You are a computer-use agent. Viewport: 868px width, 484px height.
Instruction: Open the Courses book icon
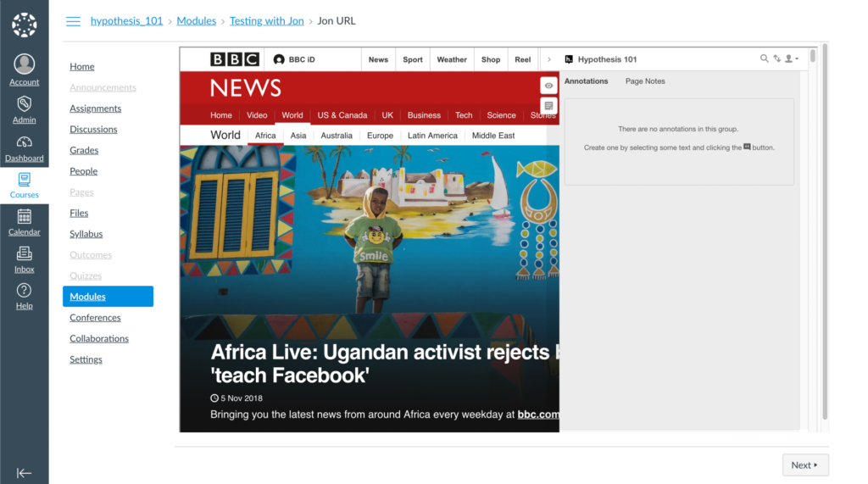click(x=25, y=180)
